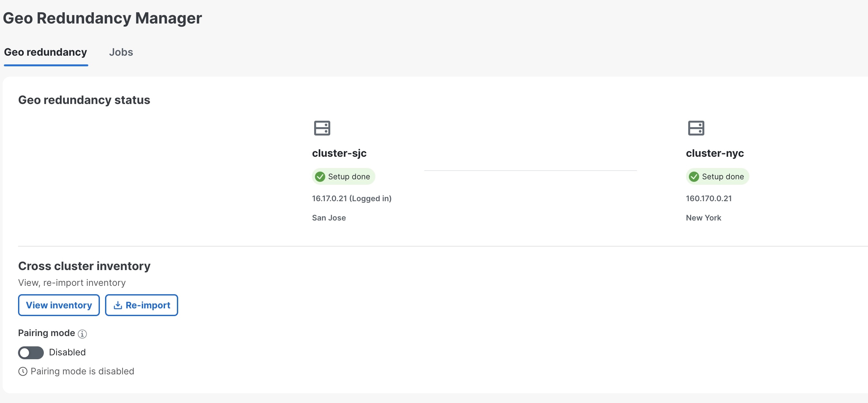This screenshot has height=403, width=868.
Task: Select the Geo redundancy tab
Action: [45, 52]
